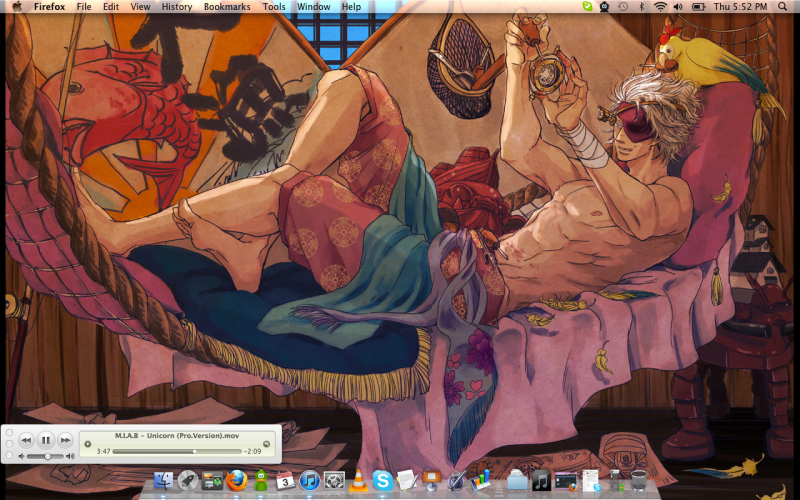Image resolution: width=800 pixels, height=500 pixels.
Task: Open the Tools menu
Action: [274, 7]
